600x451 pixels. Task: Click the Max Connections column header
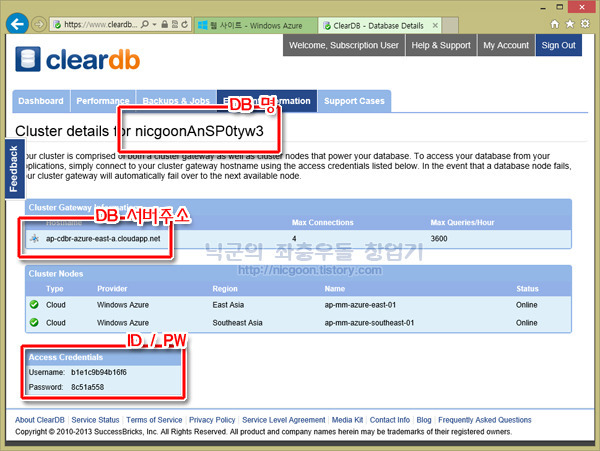pos(323,223)
